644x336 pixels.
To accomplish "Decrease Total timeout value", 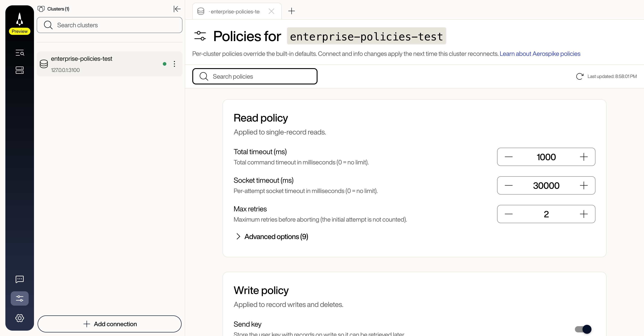I will click(x=508, y=157).
